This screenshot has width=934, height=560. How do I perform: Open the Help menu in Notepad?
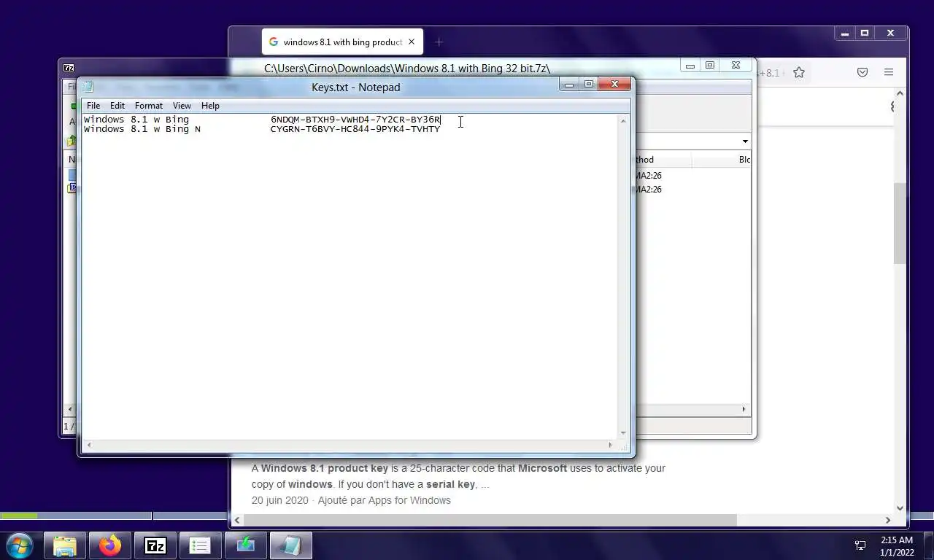210,106
